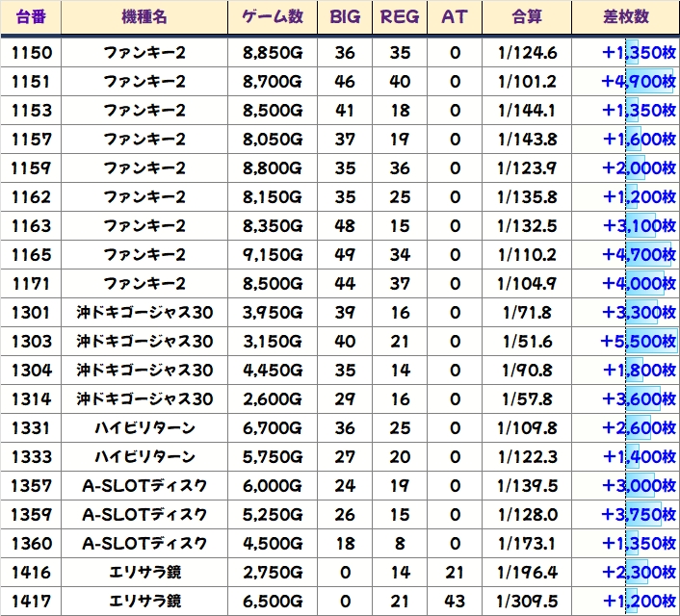680x616 pixels.
Task: Click エリサラ鏡 in row 1416
Action: (144, 573)
